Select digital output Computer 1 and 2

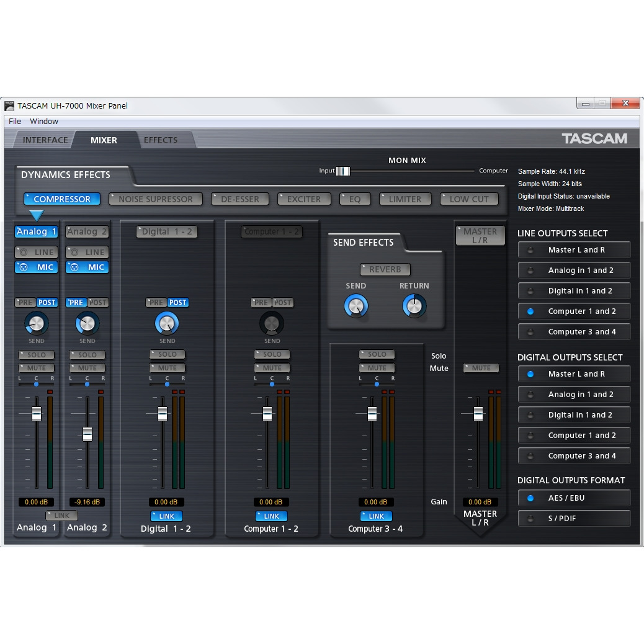click(574, 436)
